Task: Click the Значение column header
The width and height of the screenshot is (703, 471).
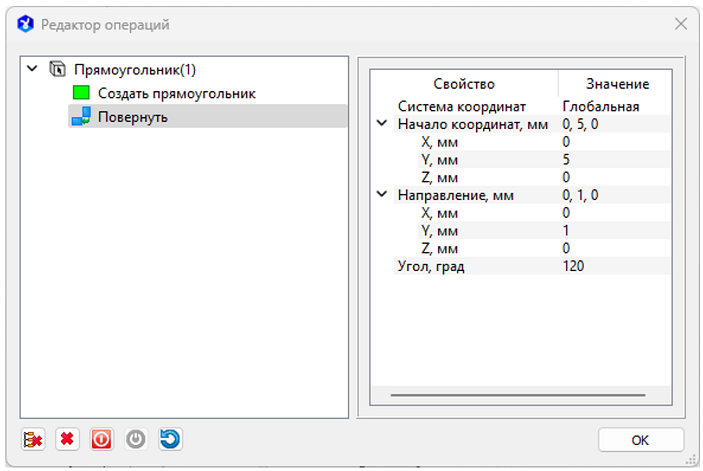Action: tap(618, 84)
